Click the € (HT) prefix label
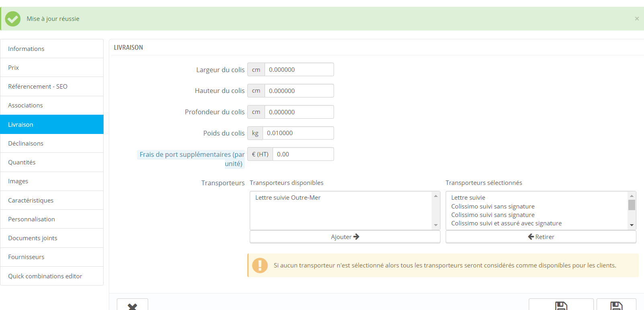 [x=260, y=154]
